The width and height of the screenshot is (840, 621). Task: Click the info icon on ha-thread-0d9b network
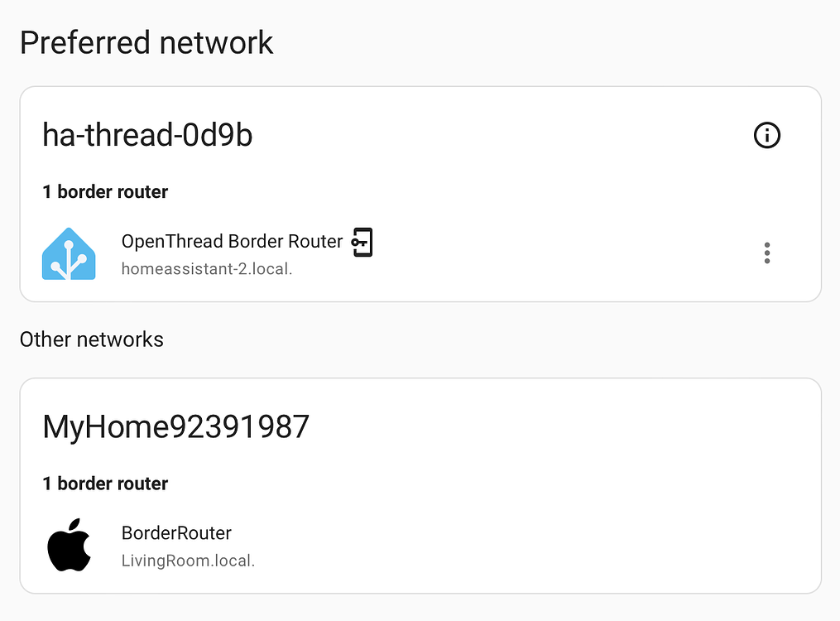tap(767, 135)
